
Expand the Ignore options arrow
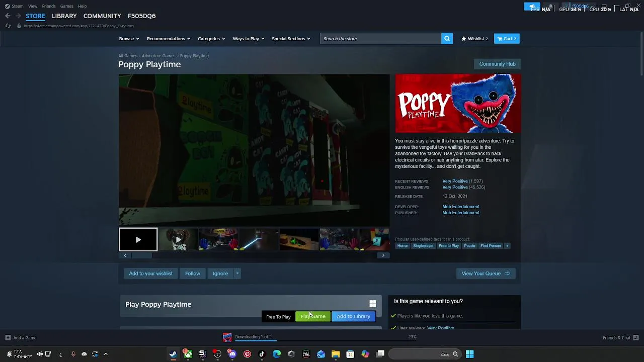[x=237, y=274]
